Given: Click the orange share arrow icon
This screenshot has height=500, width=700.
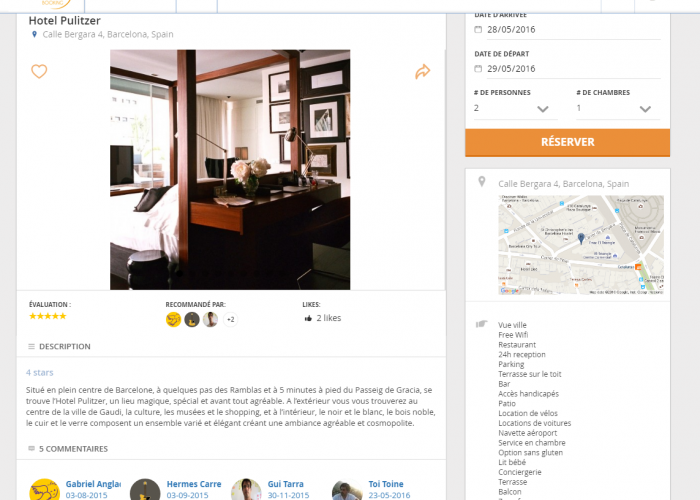Looking at the screenshot, I should coord(422,71).
